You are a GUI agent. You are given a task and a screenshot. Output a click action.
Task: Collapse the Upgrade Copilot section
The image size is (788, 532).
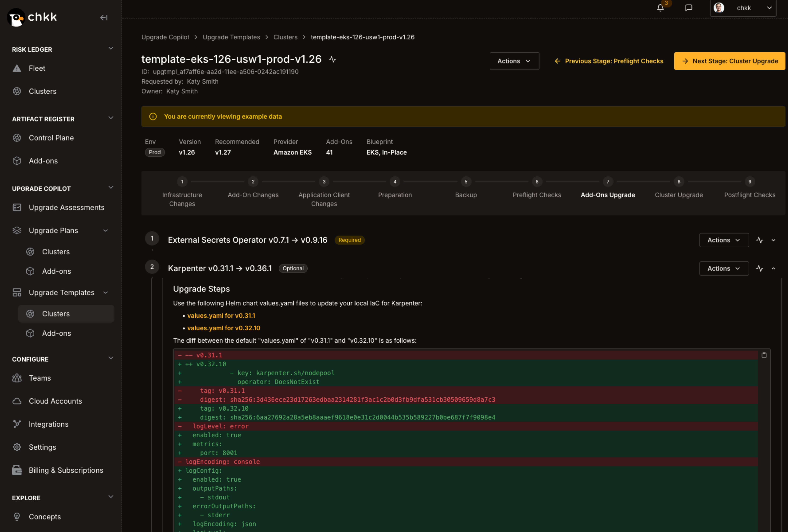[x=111, y=187]
